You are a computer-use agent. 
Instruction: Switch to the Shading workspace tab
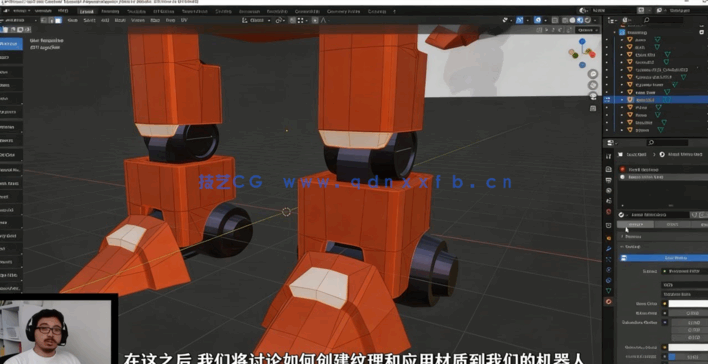pos(224,11)
